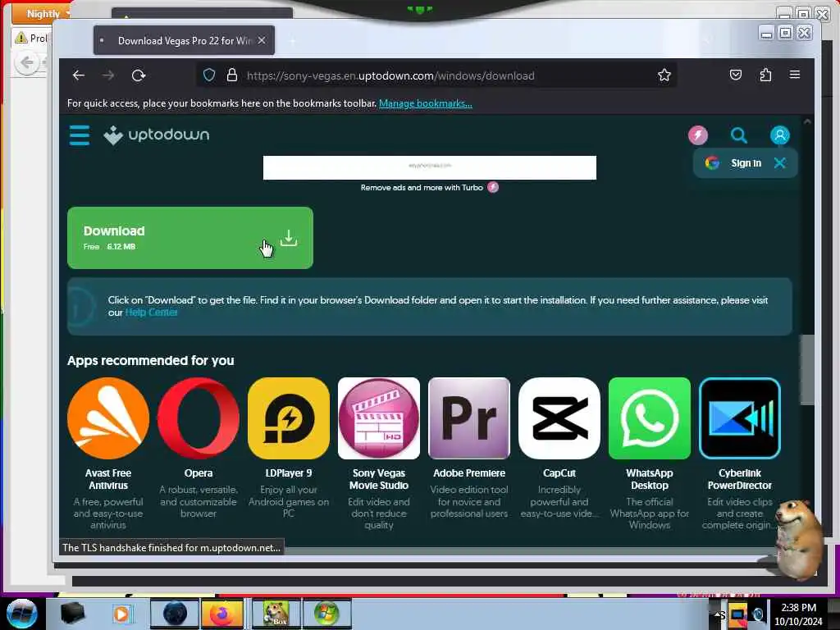Open the Avast Free Antivirus app icon
This screenshot has height=630, width=840.
click(x=108, y=418)
